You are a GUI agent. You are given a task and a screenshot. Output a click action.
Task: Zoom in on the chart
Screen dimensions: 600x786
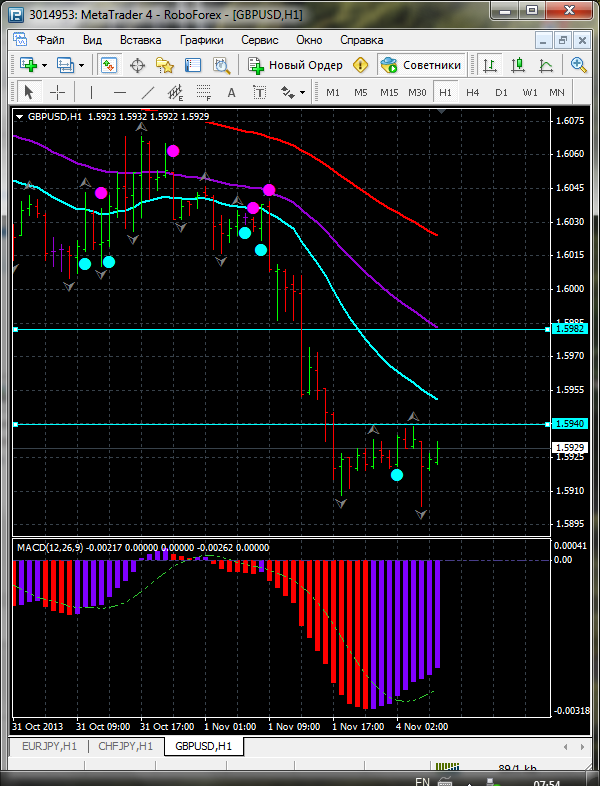point(578,65)
